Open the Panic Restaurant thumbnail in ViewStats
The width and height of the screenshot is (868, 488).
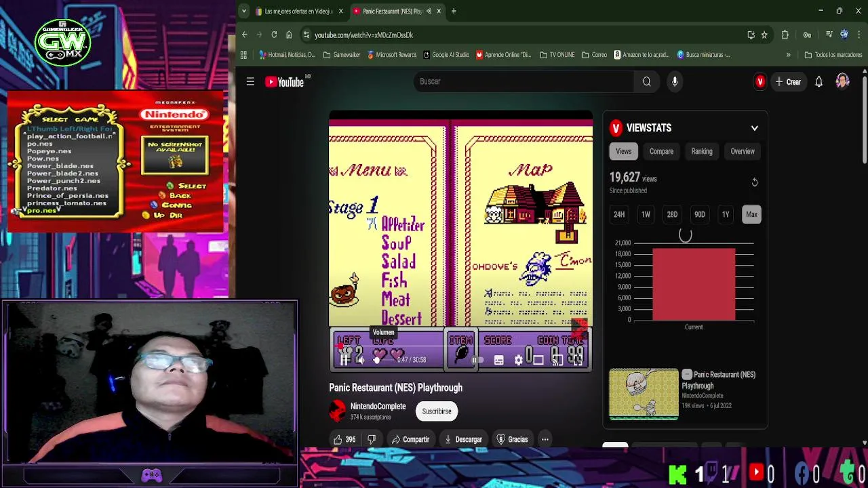coord(644,394)
